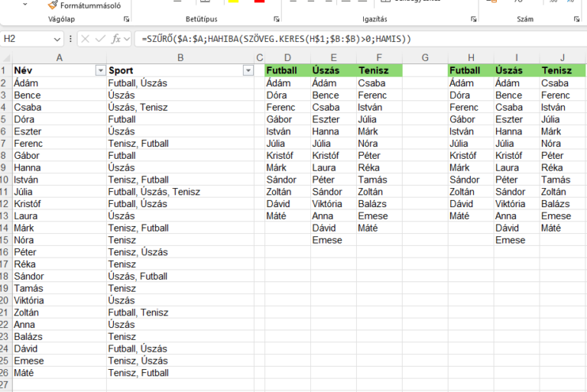Select column A header

point(59,58)
